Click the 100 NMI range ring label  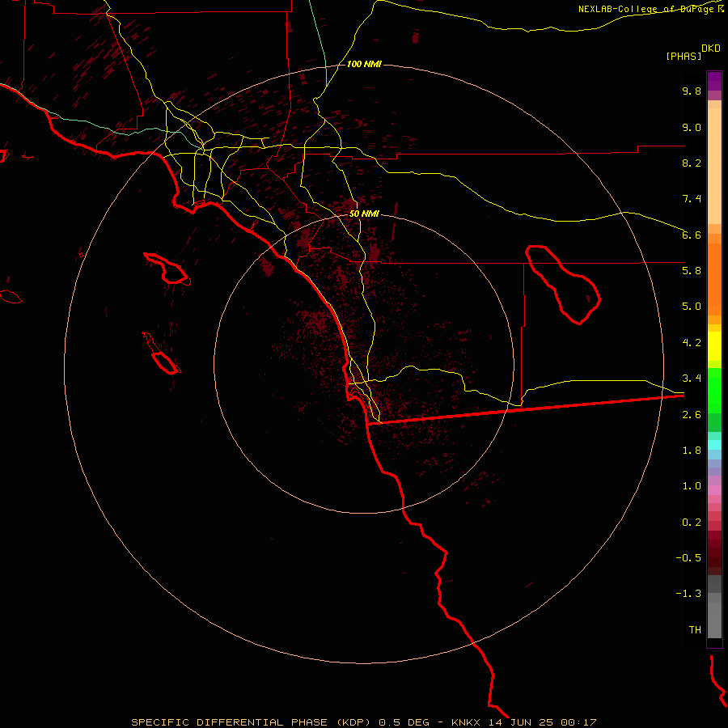click(x=364, y=64)
